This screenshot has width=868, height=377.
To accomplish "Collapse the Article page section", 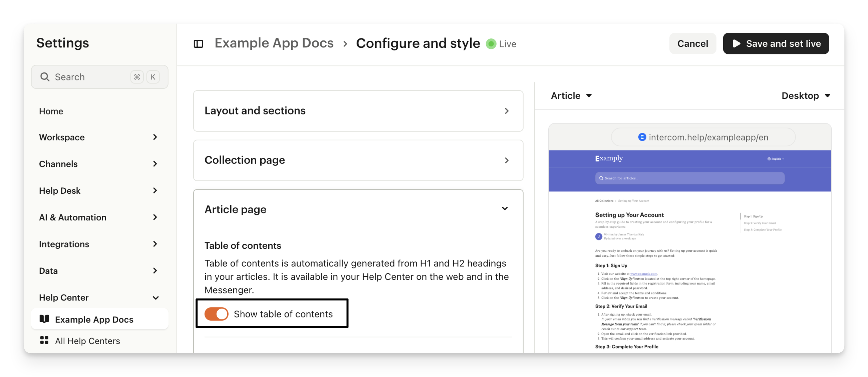I will click(x=505, y=209).
